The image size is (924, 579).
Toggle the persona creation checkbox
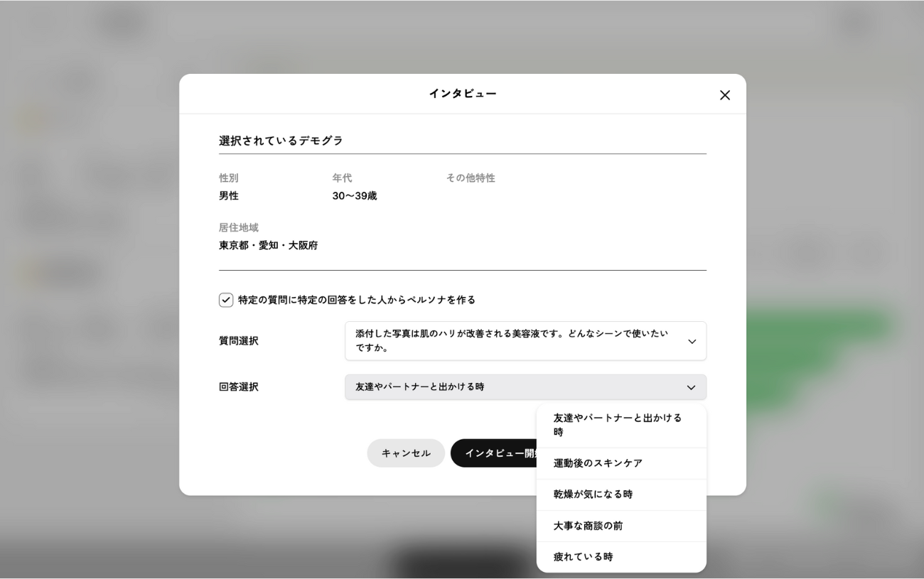pos(226,300)
